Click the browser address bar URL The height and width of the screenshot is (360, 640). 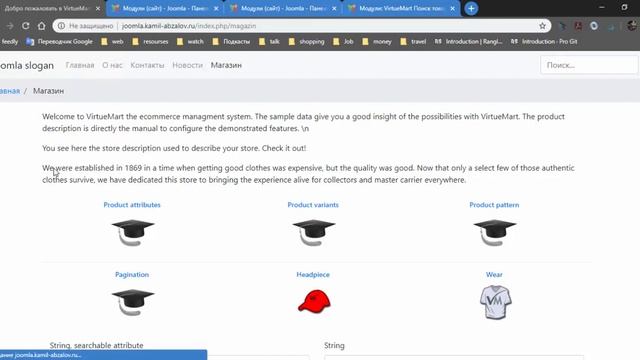(x=189, y=26)
